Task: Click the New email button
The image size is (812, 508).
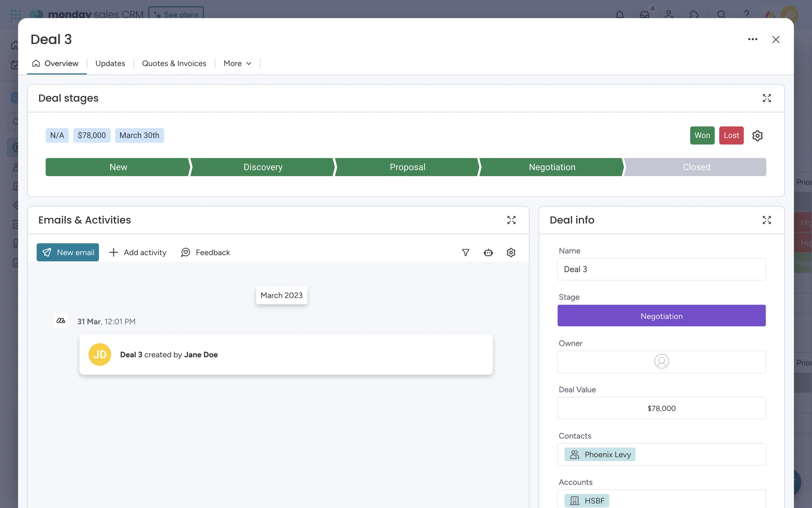Action: point(68,252)
